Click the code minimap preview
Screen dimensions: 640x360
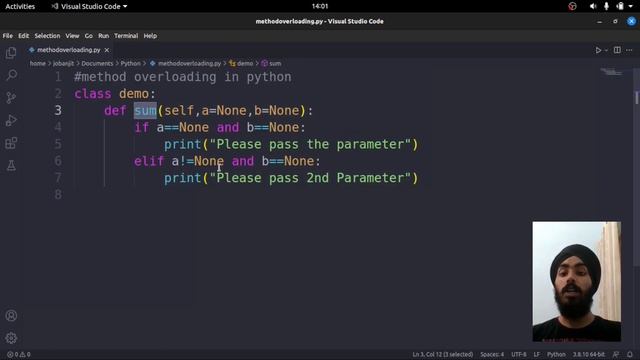pos(611,72)
